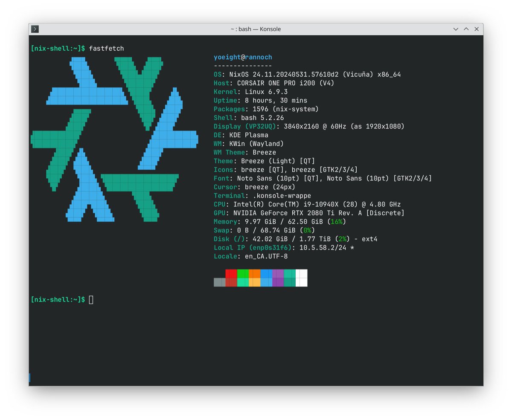
Task: Click the '~ : bash — Konsole' title text
Action: click(x=256, y=29)
